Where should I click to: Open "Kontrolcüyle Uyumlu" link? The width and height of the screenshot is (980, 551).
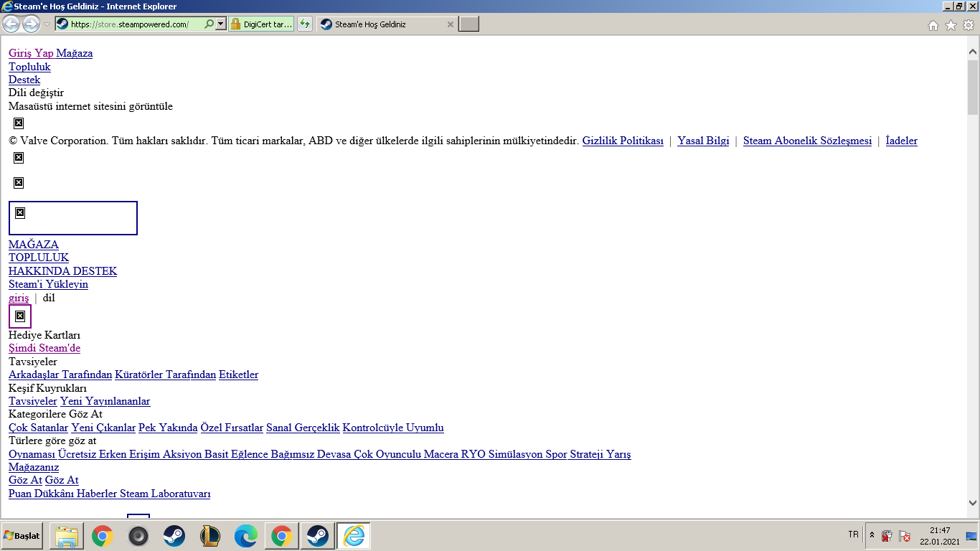pos(393,428)
